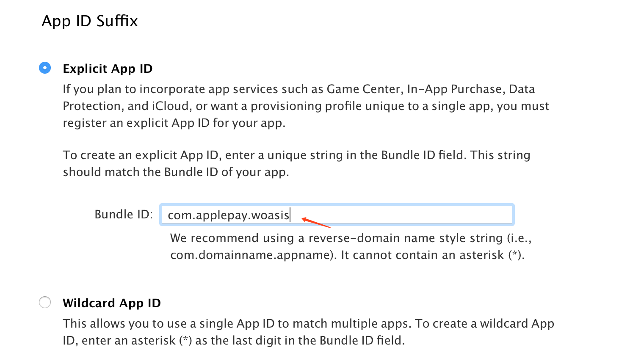Viewport: 619px width, 364px height.
Task: Select the Wildcard App ID radio button
Action: (45, 302)
